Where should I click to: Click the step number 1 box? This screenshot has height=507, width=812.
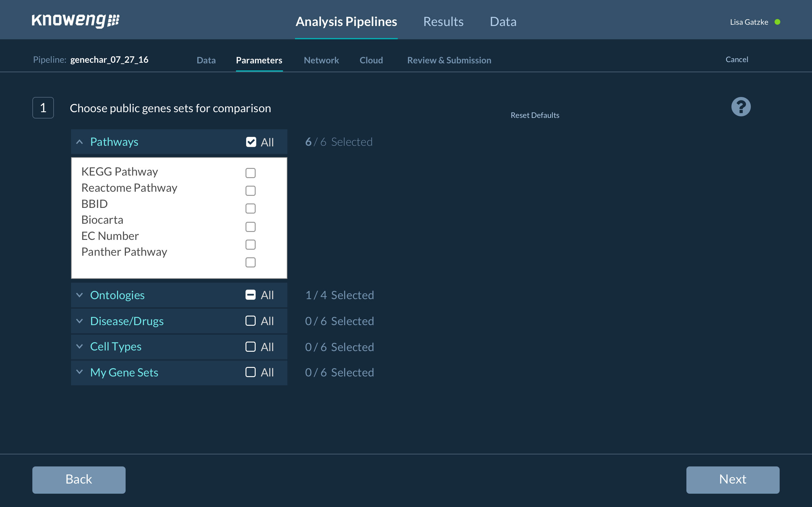[43, 108]
